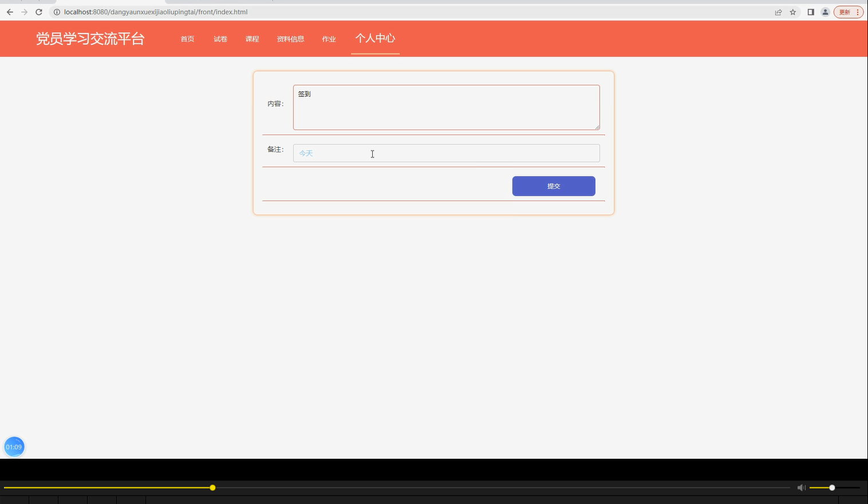Click the browser back arrow
This screenshot has height=504, width=868.
[x=10, y=12]
